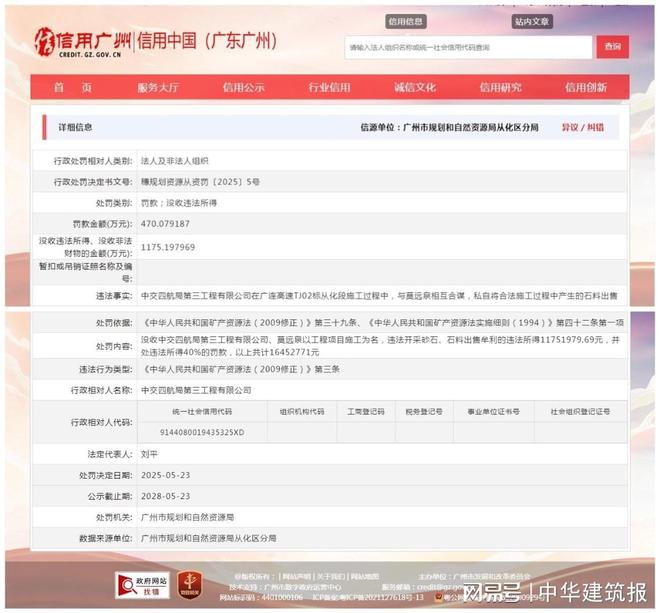The image size is (660, 613).
Task: Select the 信用信息 search tab
Action: pyautogui.click(x=406, y=21)
